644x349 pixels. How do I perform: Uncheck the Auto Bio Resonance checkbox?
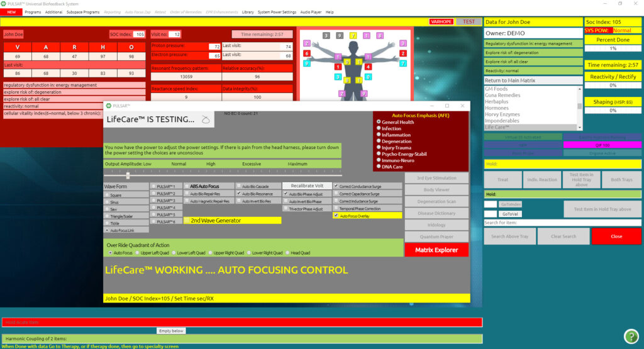pos(238,194)
